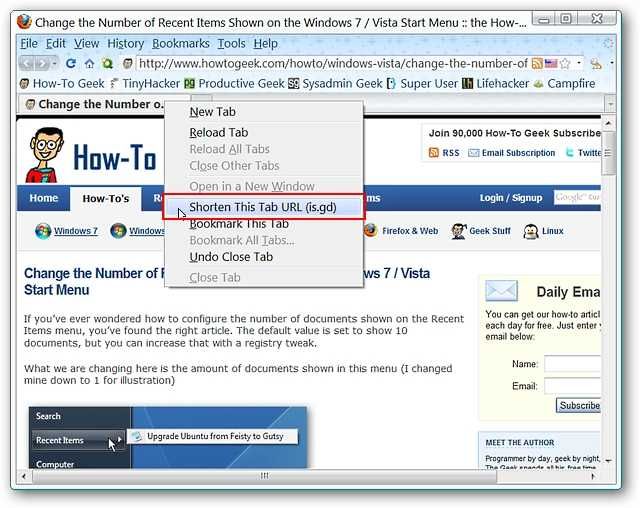Open the Bookmarks menu
This screenshot has height=508, width=640.
pos(181,43)
